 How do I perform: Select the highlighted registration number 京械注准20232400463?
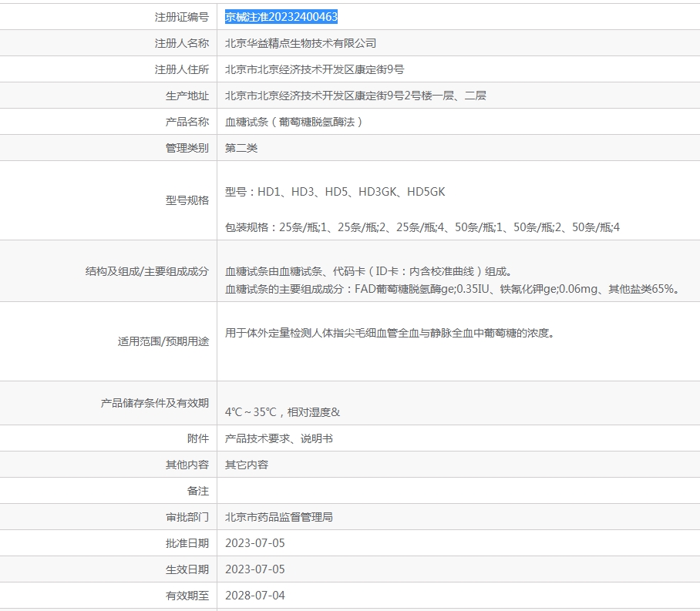(281, 17)
